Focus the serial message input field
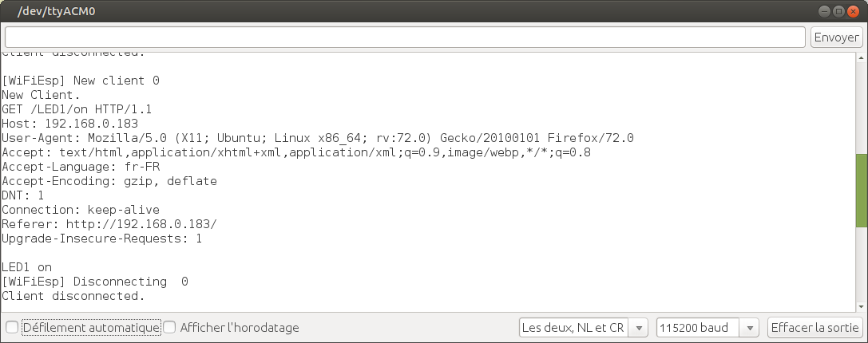Viewport: 868px width, 343px height. [x=405, y=37]
